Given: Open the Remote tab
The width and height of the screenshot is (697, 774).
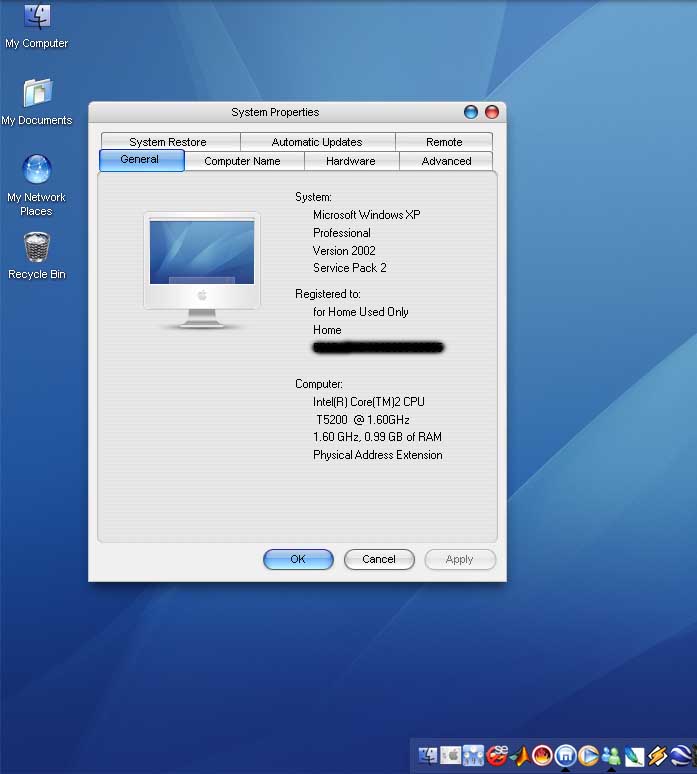Looking at the screenshot, I should coord(444,142).
